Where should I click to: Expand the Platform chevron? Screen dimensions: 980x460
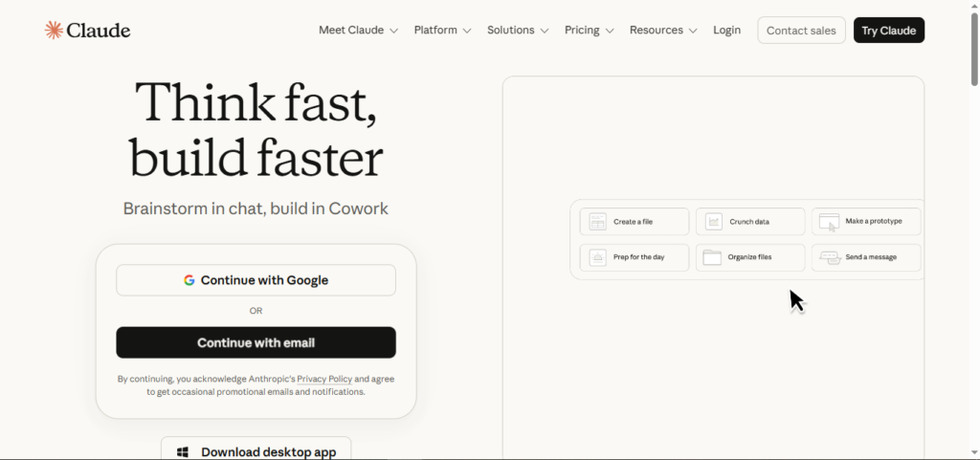[467, 31]
